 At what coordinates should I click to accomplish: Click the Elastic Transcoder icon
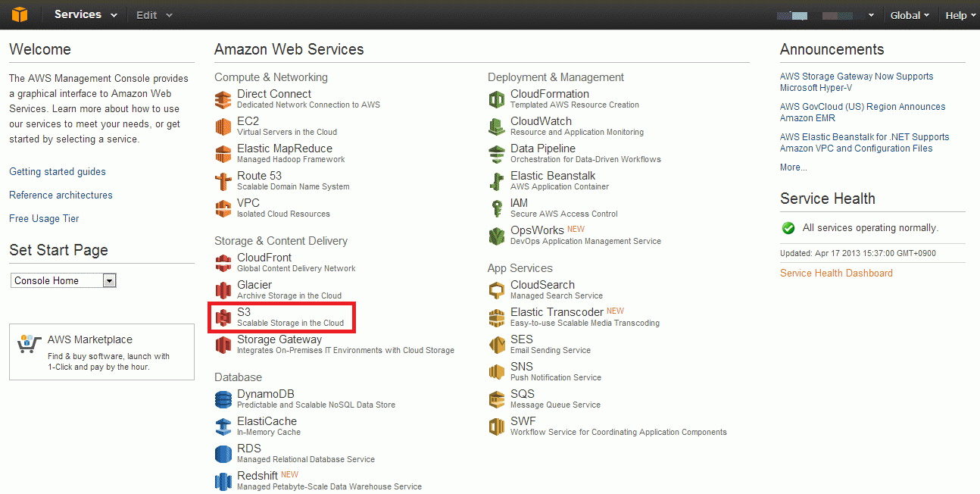click(x=496, y=317)
